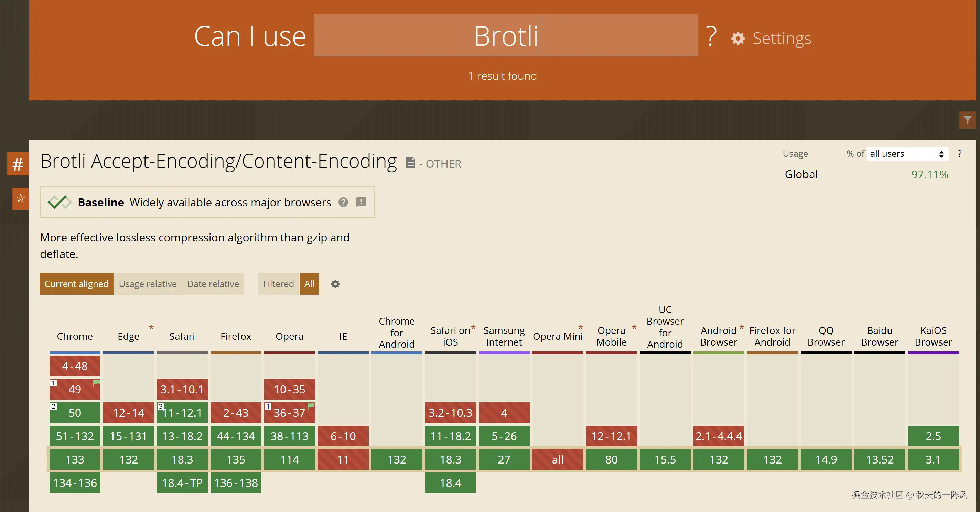Open the table view options gear
Screen dimensions: 980x512
point(335,284)
